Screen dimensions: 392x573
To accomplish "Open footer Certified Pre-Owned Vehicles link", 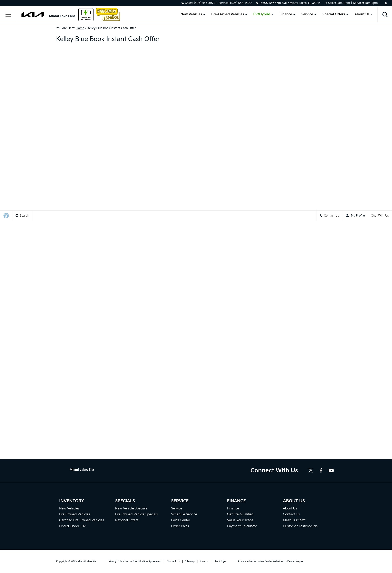I will click(x=81, y=520).
